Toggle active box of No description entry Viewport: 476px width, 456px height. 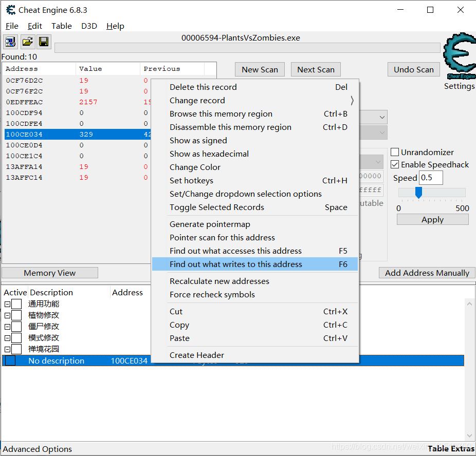pos(10,360)
